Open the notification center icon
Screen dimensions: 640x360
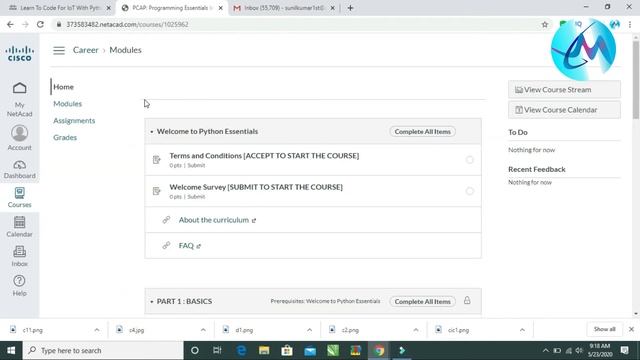(624, 350)
